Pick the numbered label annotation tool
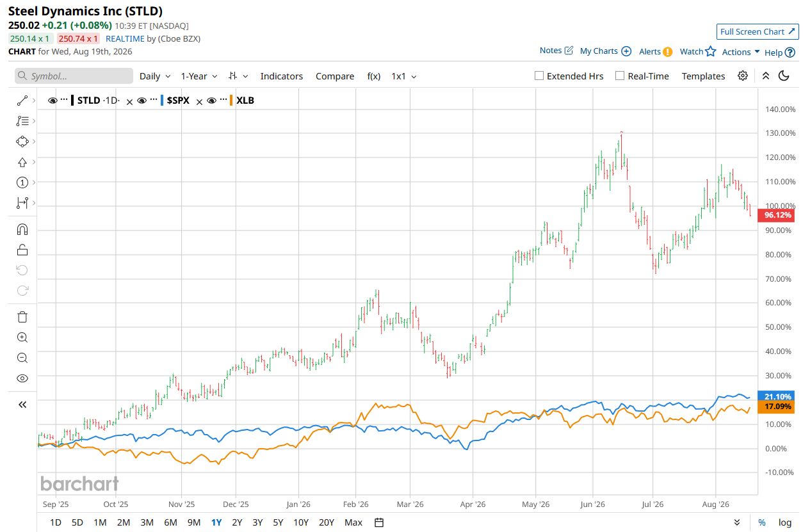Screen dimensions: 803x532 coord(22,182)
